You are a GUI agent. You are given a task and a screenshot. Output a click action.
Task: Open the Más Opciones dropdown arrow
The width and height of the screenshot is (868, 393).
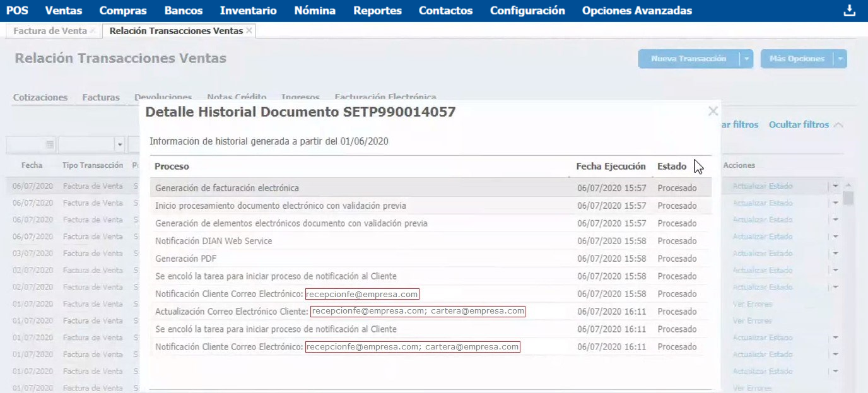click(x=840, y=59)
